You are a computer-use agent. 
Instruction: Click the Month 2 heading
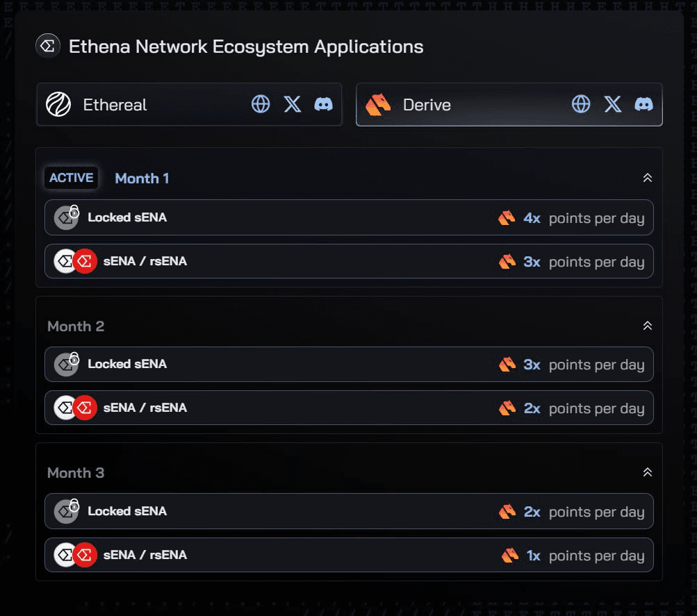click(76, 326)
